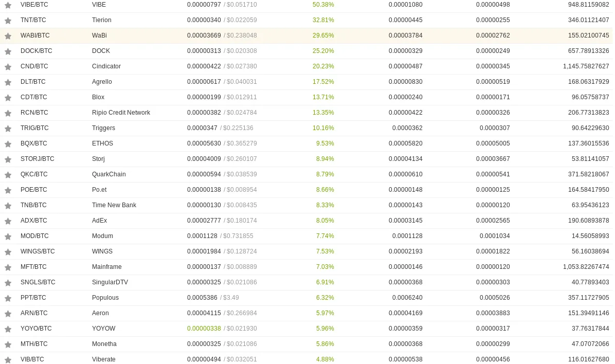The image size is (615, 364).
Task: Open the WINGS/BTC market
Action: 38,251
